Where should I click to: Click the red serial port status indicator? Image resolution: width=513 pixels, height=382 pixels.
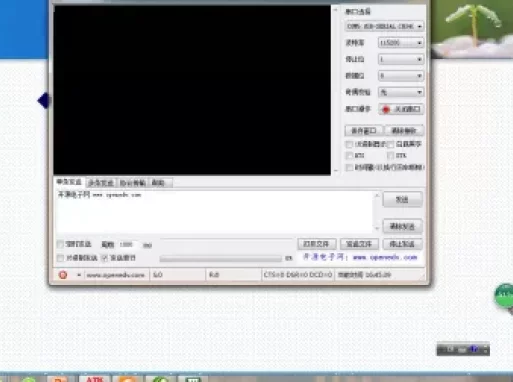(x=386, y=109)
